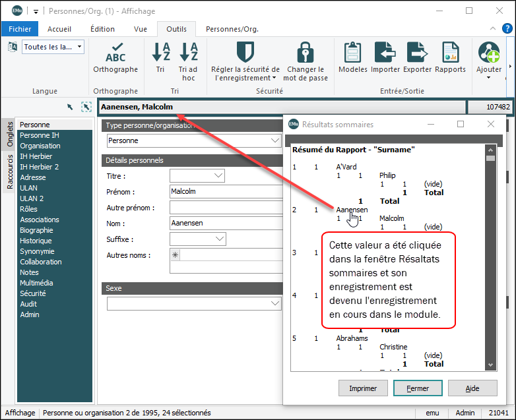The image size is (516, 420).
Task: Switch to the Édition ribbon tab
Action: tap(102, 29)
